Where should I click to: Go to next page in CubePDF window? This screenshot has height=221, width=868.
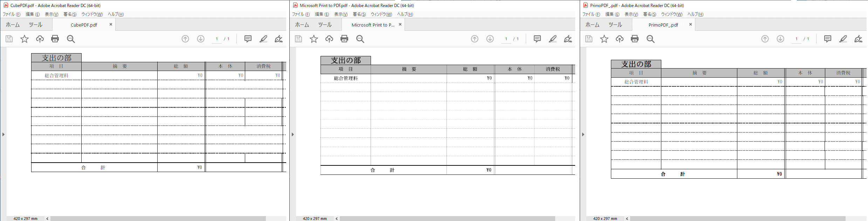click(201, 39)
